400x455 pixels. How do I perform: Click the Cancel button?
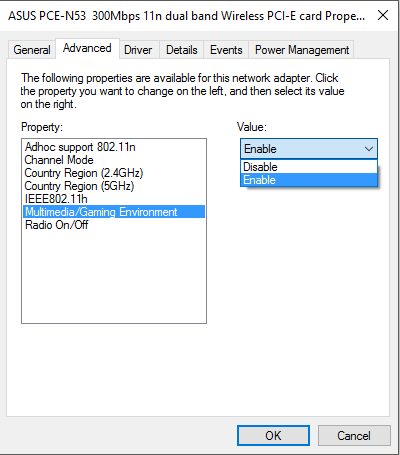[354, 435]
